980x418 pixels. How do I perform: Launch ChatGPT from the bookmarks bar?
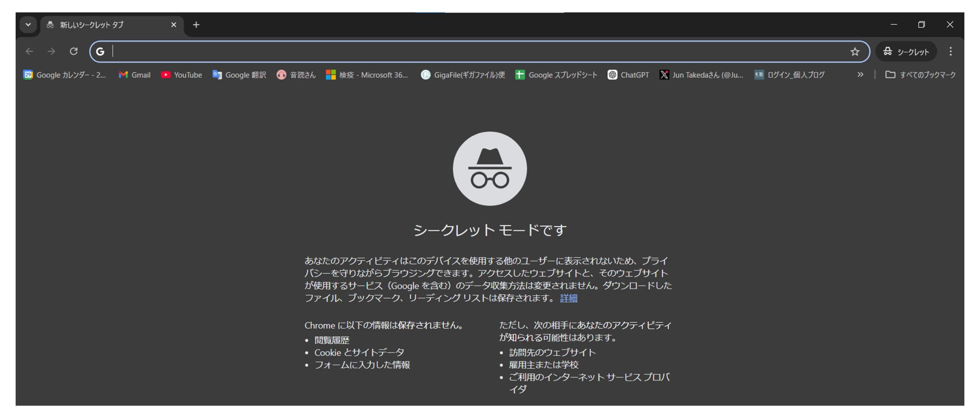click(628, 75)
